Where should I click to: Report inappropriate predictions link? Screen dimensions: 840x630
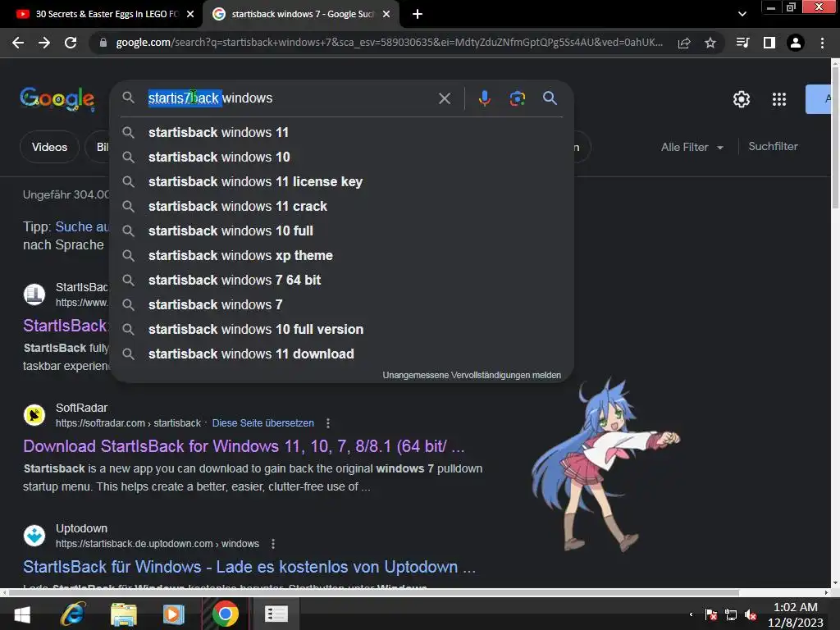472,375
